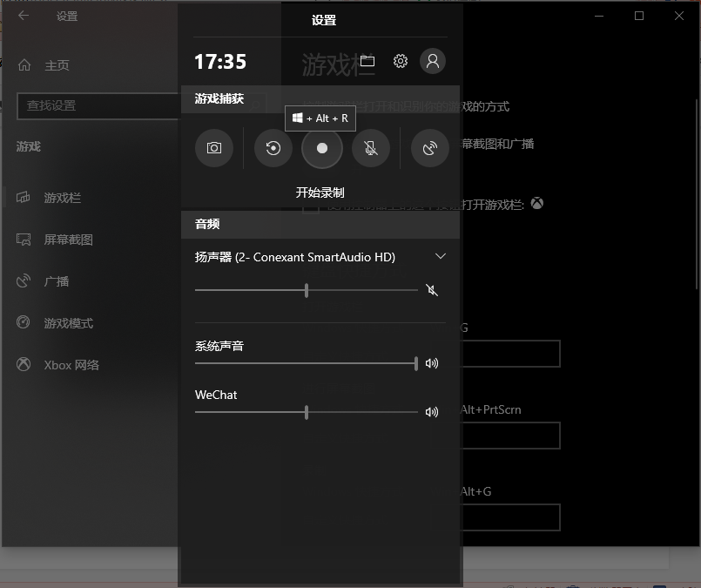The width and height of the screenshot is (701, 588).
Task: Click the WeChat volume slider handle
Action: coord(307,412)
